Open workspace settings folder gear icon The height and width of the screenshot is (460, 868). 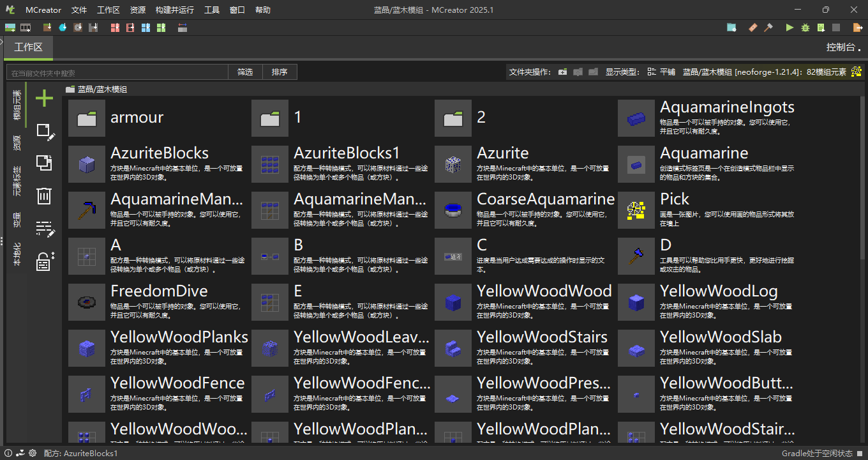tap(731, 27)
